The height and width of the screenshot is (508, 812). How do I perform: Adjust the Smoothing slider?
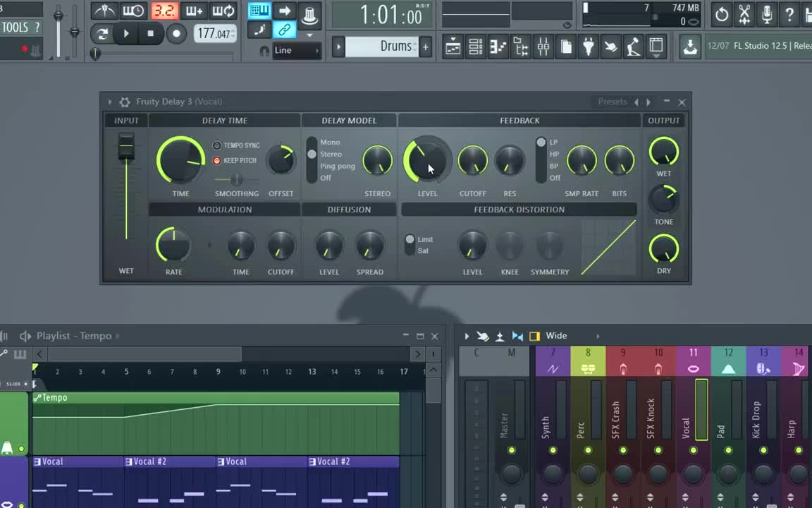pyautogui.click(x=236, y=179)
